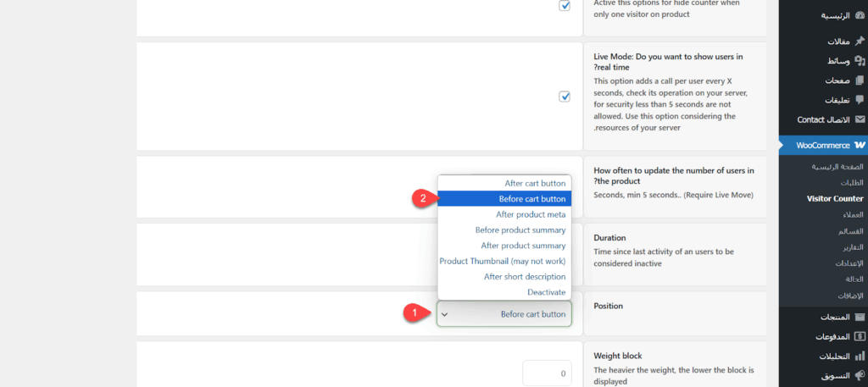The width and height of the screenshot is (868, 387).
Task: Open the media library icon for وسائط
Action: 860,61
